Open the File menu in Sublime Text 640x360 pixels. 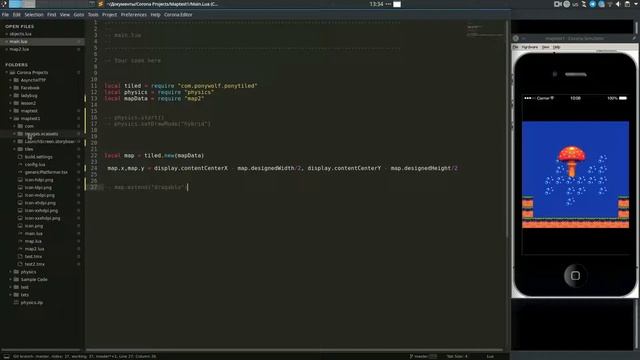coord(5,15)
